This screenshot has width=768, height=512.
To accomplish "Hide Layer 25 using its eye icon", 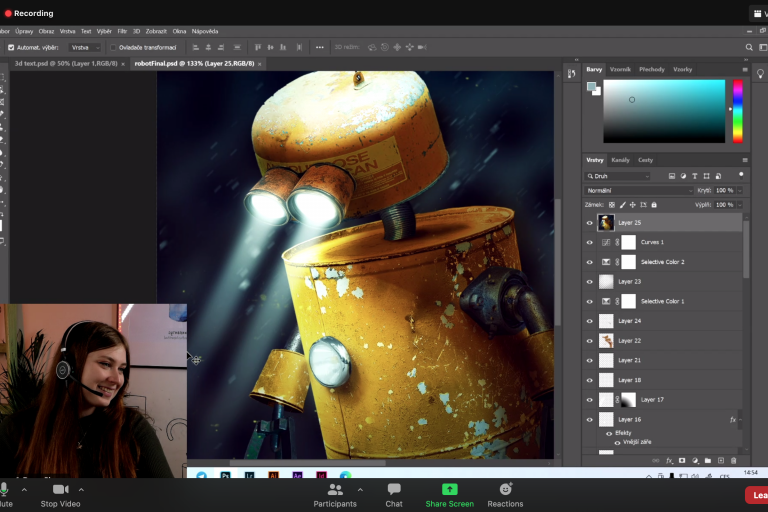I will coord(589,223).
